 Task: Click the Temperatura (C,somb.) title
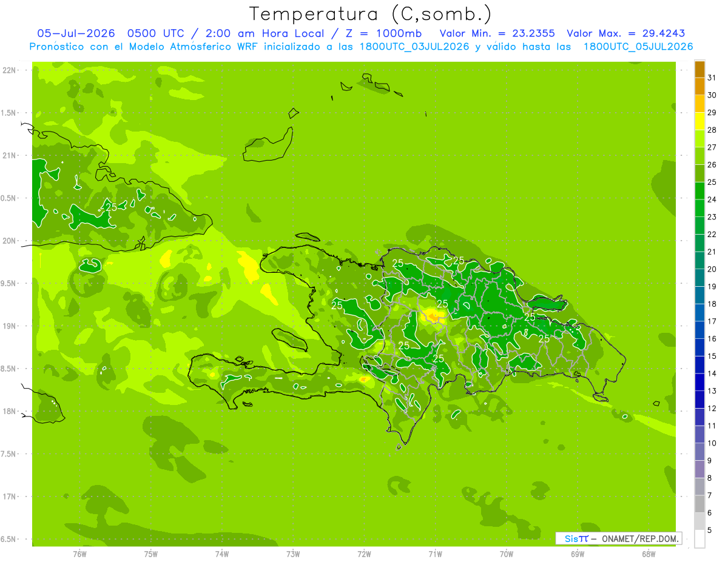click(x=371, y=15)
